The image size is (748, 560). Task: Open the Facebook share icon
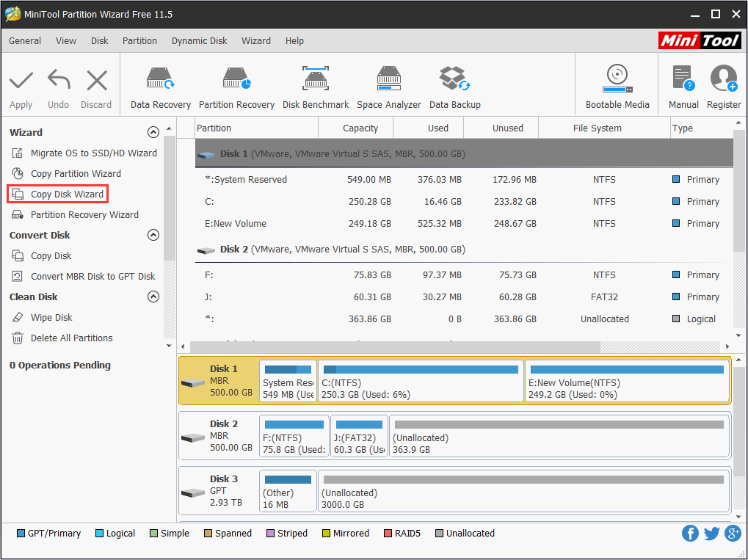(690, 534)
